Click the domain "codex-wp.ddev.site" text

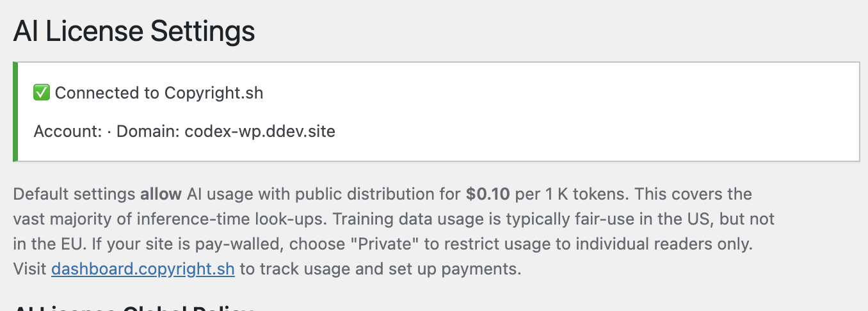pos(260,132)
